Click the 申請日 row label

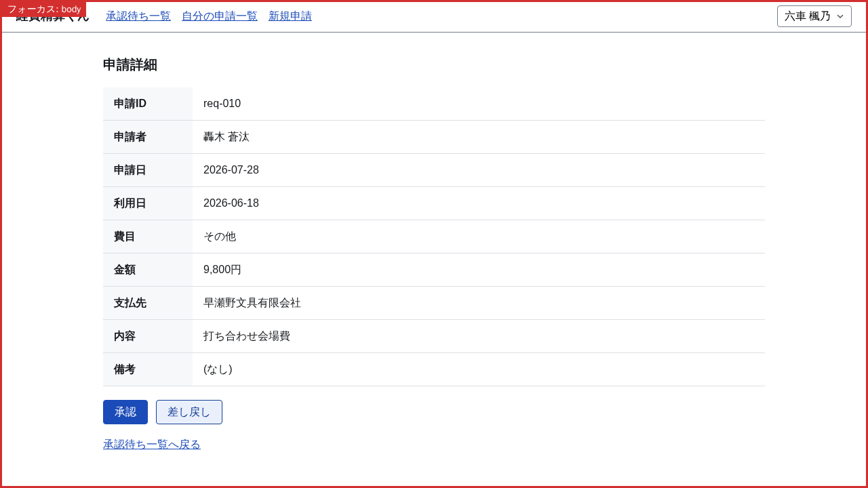point(130,170)
